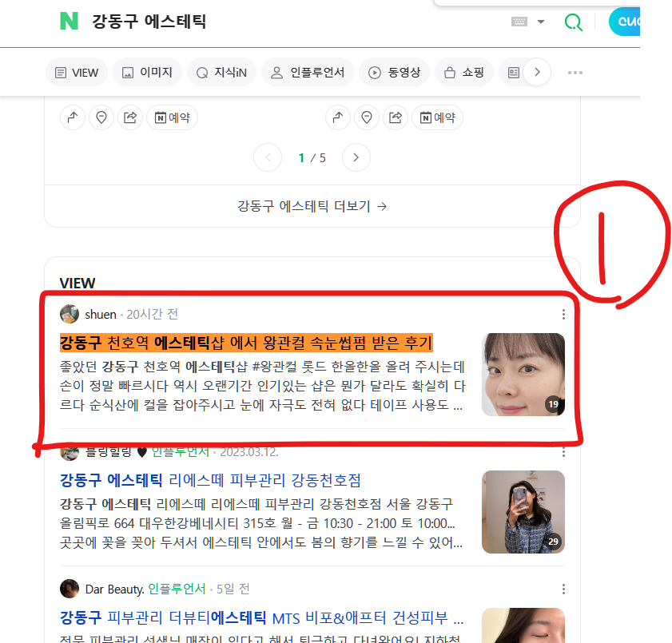This screenshot has height=643, width=672.
Task: Open options menu for 블링힐링 post
Action: pos(563,451)
